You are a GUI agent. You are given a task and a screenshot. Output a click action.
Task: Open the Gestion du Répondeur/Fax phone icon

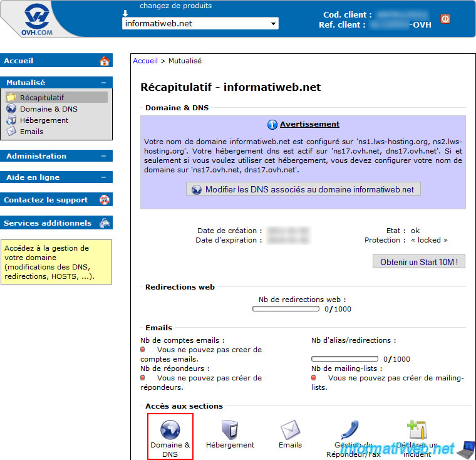pos(350,430)
